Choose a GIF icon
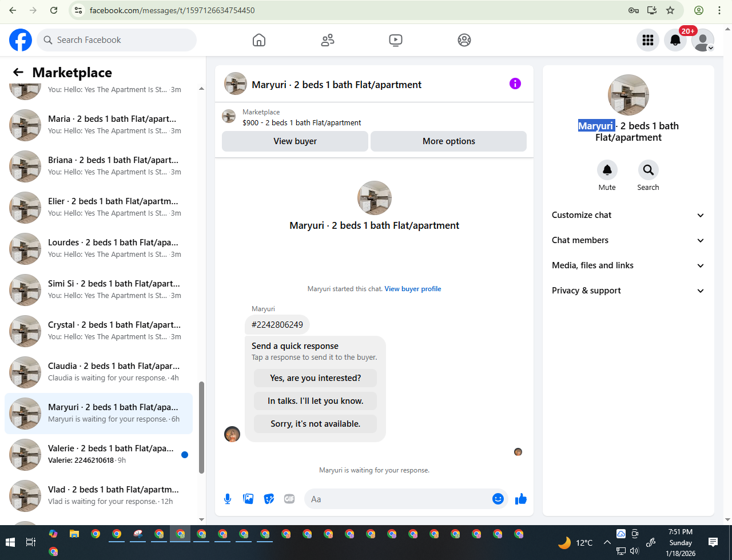The image size is (732, 560). coord(289,499)
